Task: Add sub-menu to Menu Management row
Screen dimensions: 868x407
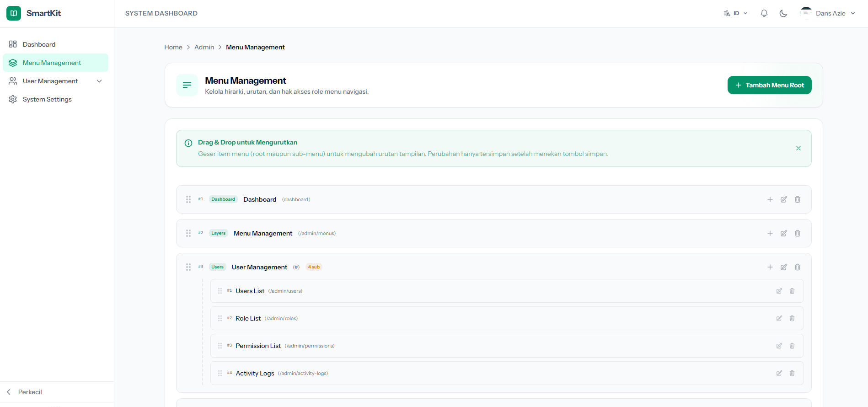Action: tap(770, 233)
